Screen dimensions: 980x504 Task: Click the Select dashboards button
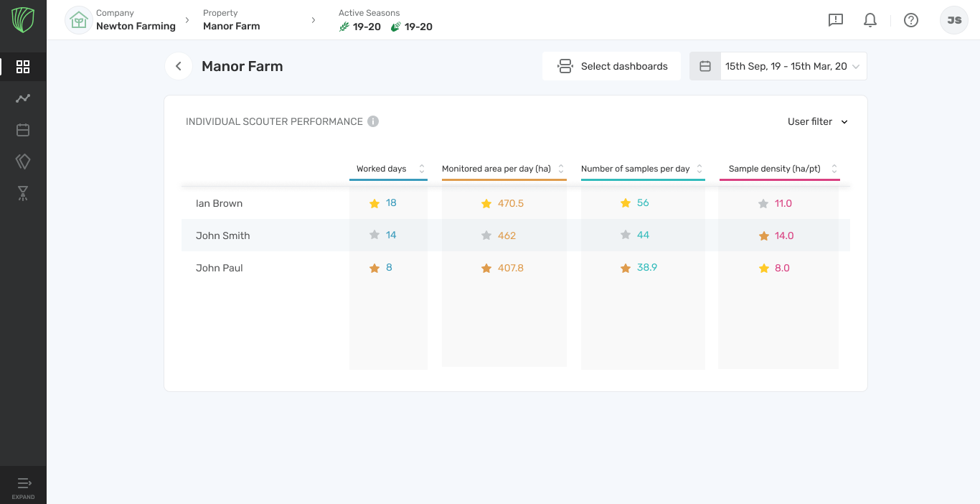pos(612,66)
